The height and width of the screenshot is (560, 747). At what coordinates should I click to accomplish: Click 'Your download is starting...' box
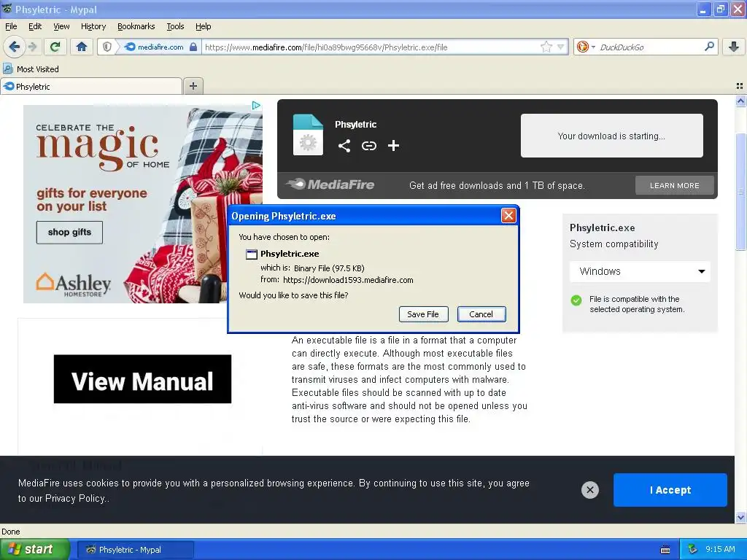pyautogui.click(x=611, y=136)
